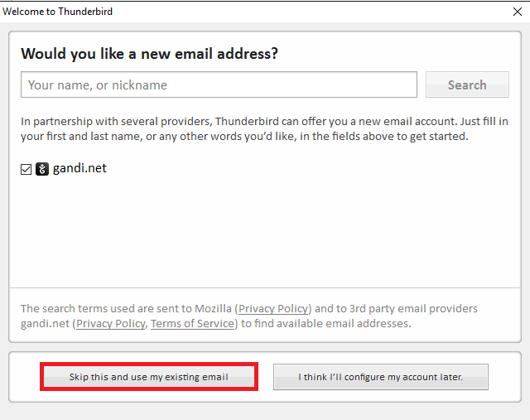The image size is (530, 420).
Task: Uncheck the gandi.net provider checkbox
Action: click(x=26, y=169)
